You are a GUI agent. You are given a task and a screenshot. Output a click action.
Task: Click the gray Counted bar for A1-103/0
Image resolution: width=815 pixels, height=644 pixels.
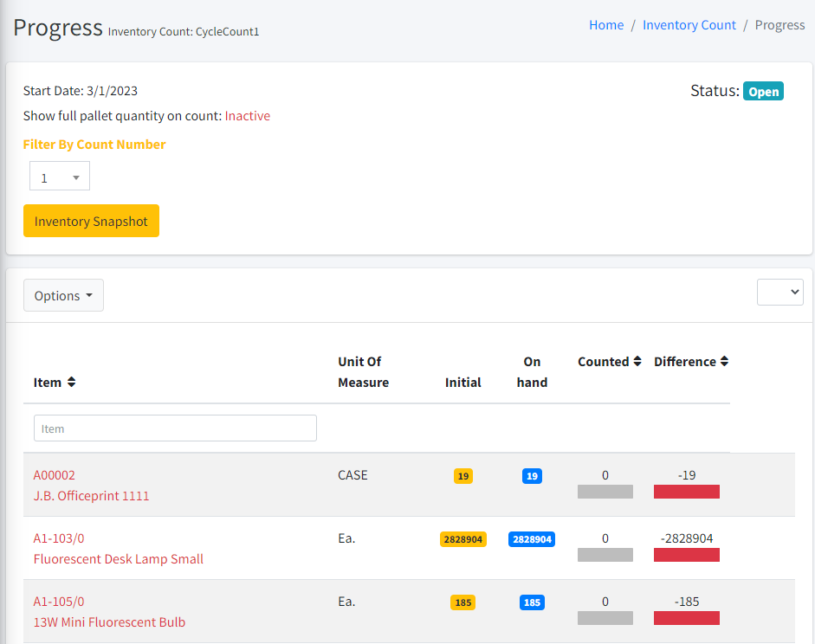coord(605,555)
